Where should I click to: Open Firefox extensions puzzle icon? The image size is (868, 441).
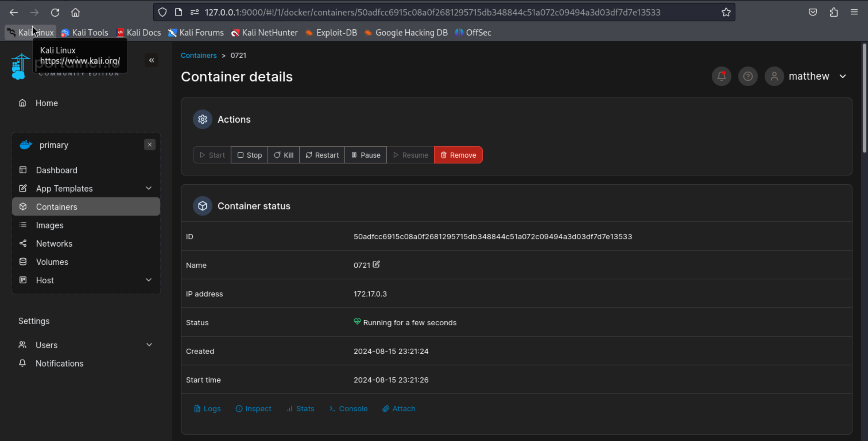click(834, 12)
